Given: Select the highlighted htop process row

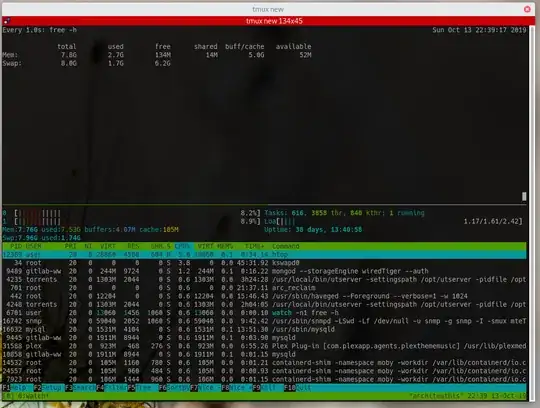Looking at the screenshot, I should tap(264, 254).
